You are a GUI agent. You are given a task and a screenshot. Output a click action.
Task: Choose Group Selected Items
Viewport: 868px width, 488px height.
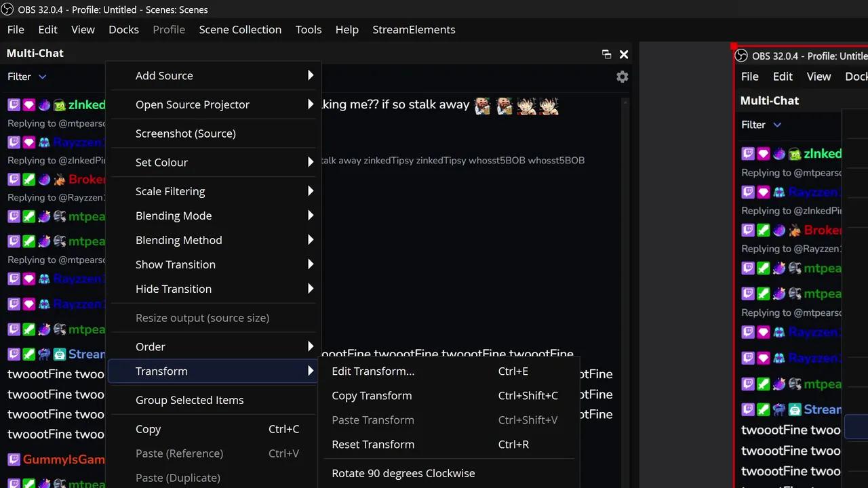[213, 400]
